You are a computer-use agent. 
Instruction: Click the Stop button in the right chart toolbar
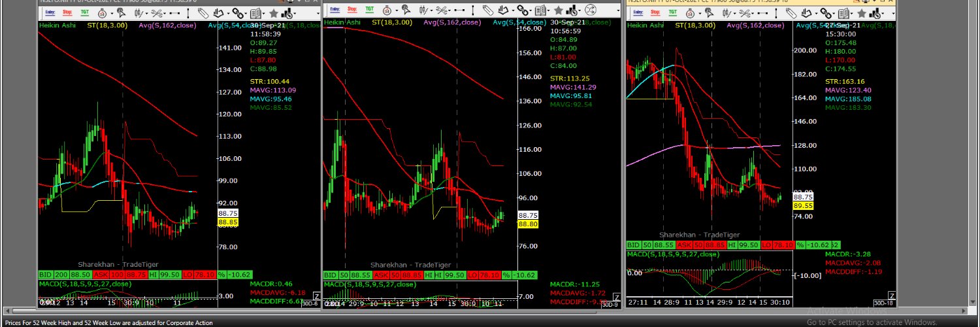(655, 12)
